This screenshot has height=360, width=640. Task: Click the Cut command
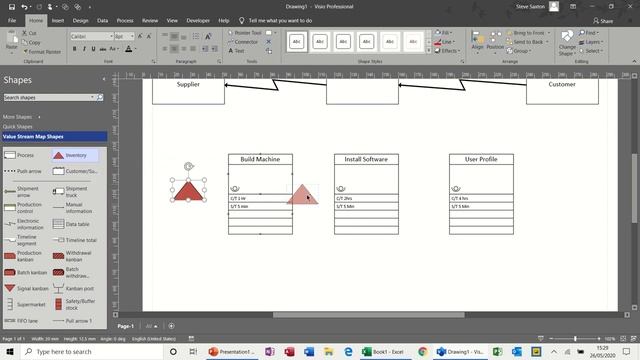point(29,33)
